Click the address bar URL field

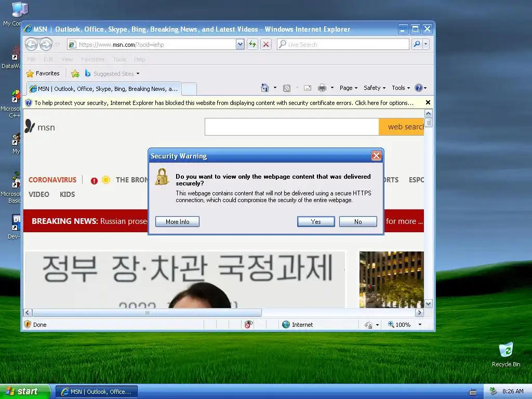152,45
